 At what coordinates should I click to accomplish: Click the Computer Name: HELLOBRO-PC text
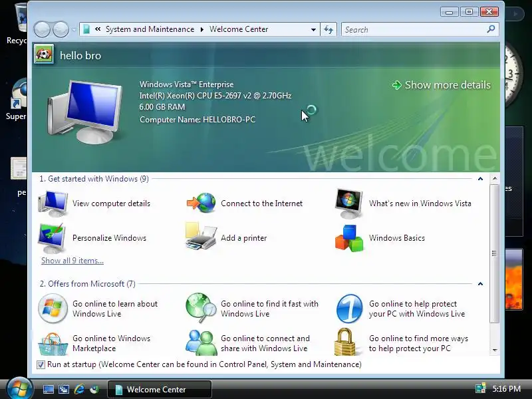198,120
